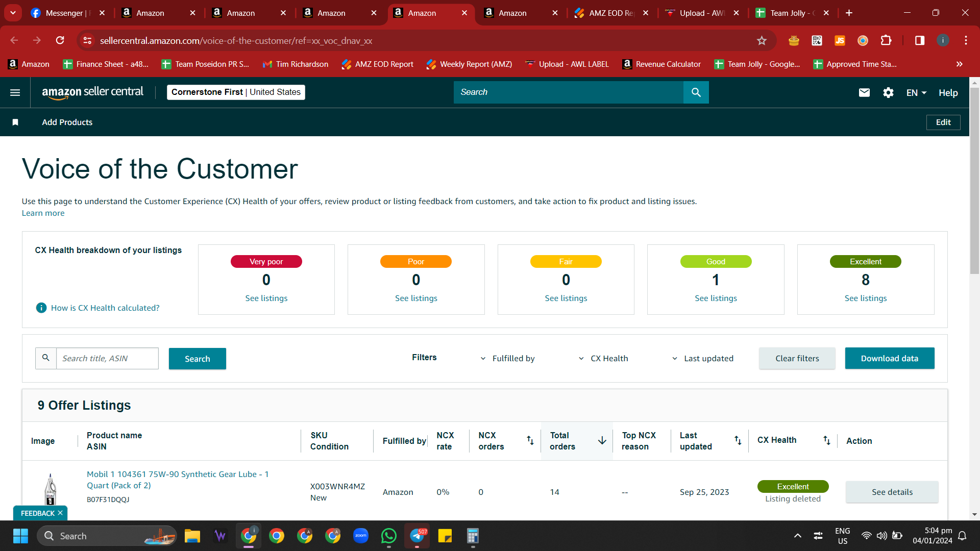Open the JS extension icon
The height and width of the screenshot is (551, 980).
pos(840,40)
